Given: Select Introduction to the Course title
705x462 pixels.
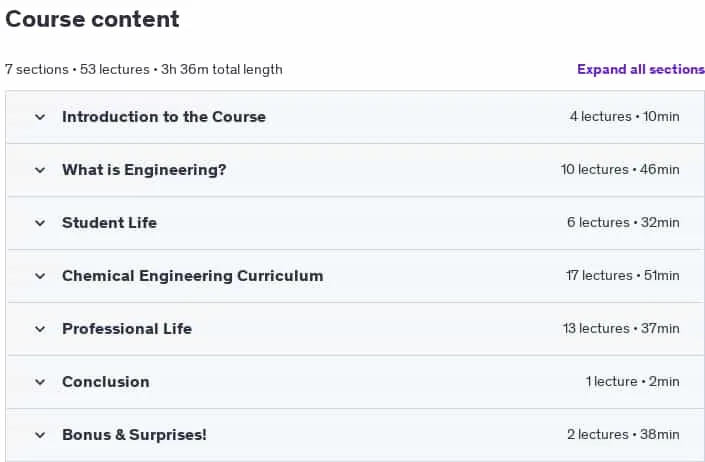Looking at the screenshot, I should tap(164, 117).
